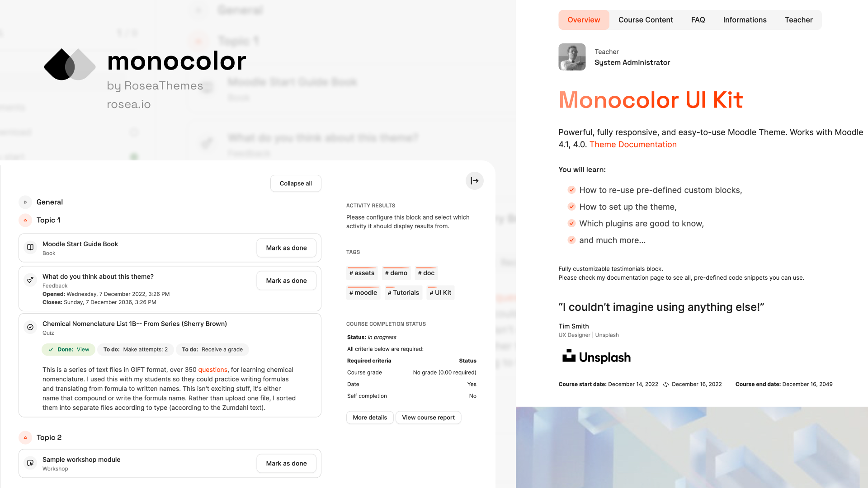Click the expand arrow icon next to General section

point(25,202)
